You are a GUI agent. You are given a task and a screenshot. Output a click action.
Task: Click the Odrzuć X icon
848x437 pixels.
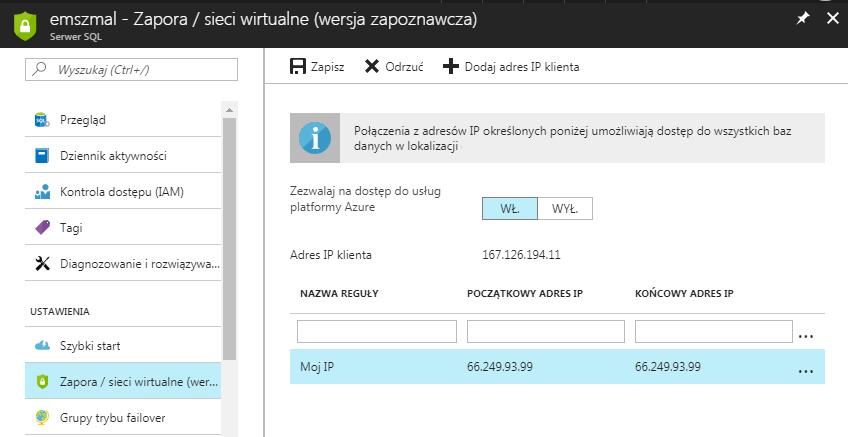point(372,67)
